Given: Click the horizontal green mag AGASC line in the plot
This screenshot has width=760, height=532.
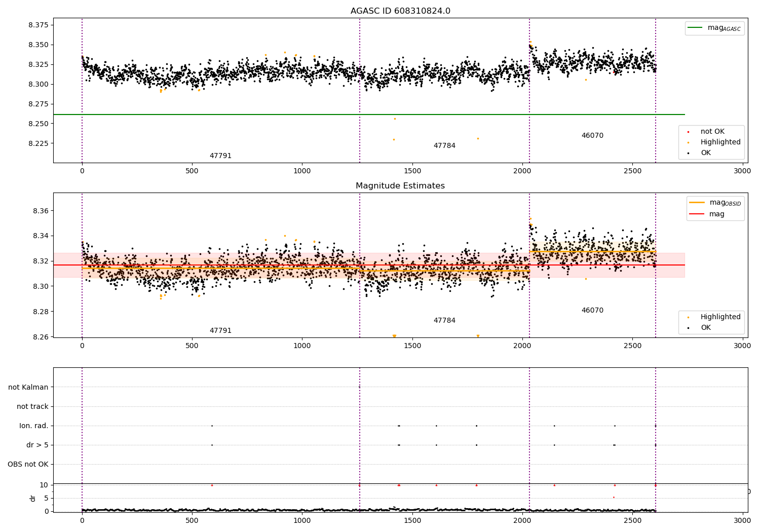Looking at the screenshot, I should point(369,115).
